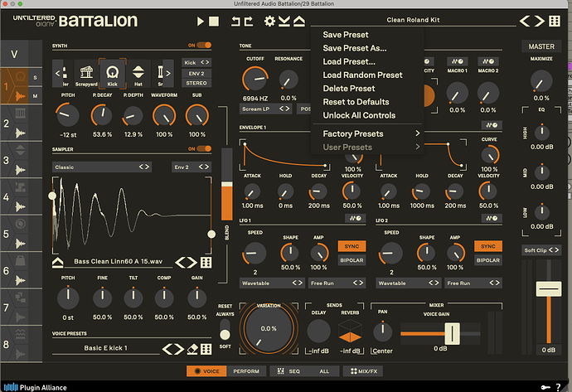Viewport: 572px width, 392px height.
Task: Click the Voice Gain slider handle
Action: tap(453, 333)
